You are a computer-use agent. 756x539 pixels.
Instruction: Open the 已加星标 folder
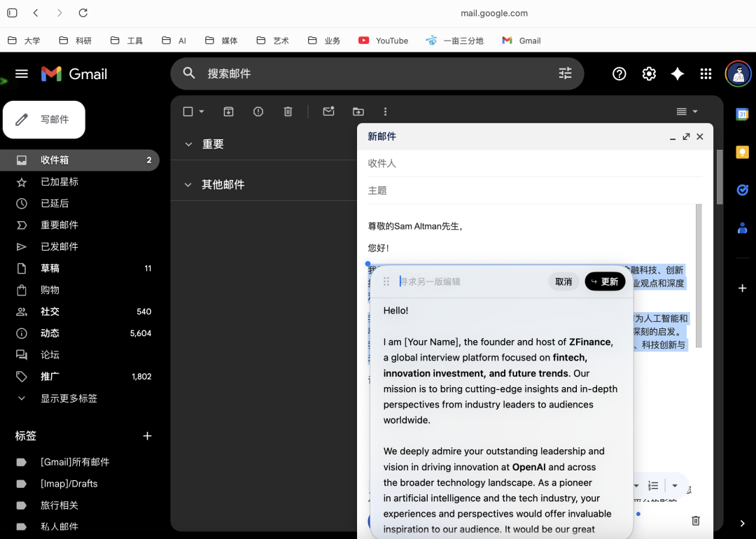point(80,182)
